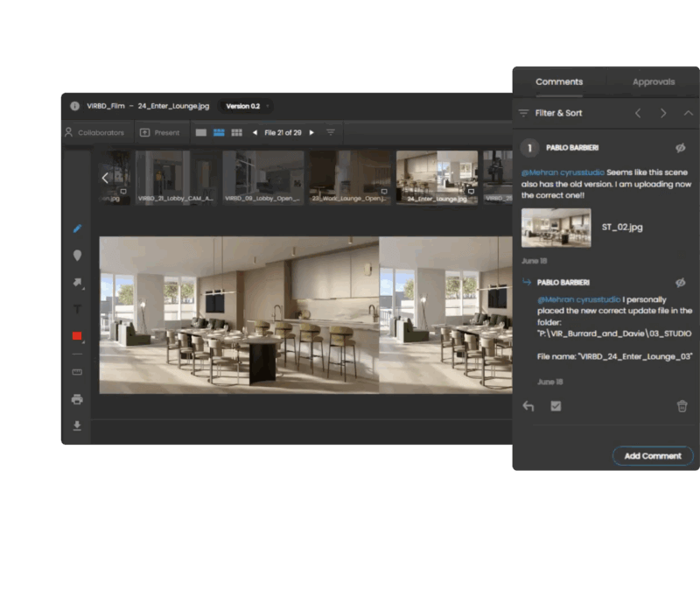
Task: Select the pin marker tool
Action: coord(77,256)
